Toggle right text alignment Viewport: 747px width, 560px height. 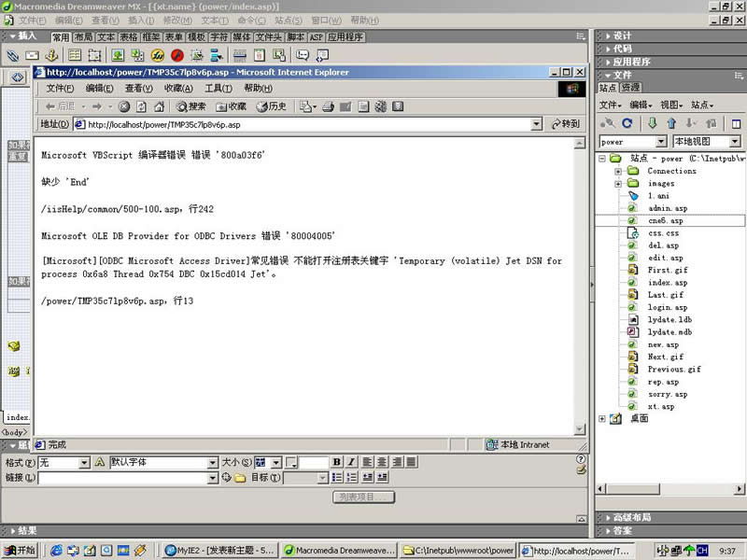(x=397, y=462)
